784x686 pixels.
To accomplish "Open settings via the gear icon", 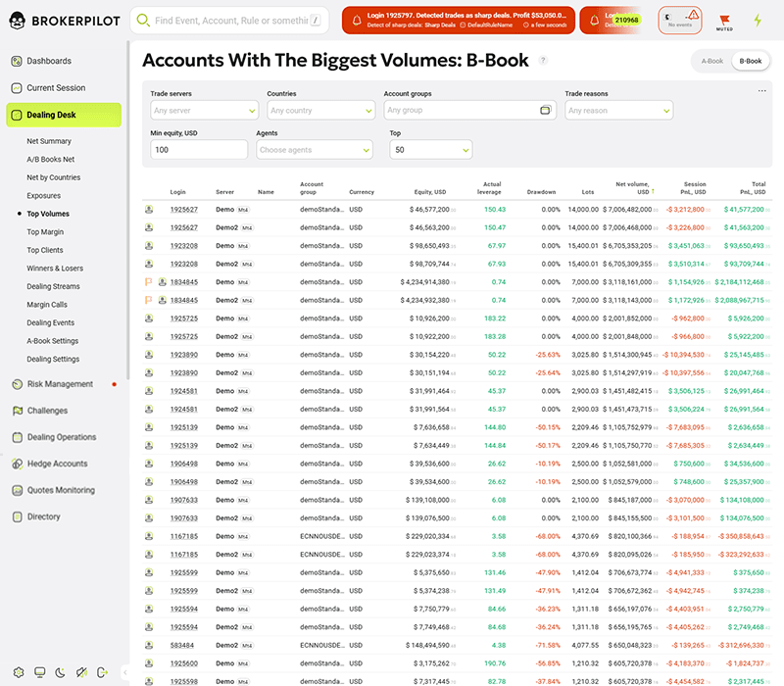I will point(19,672).
